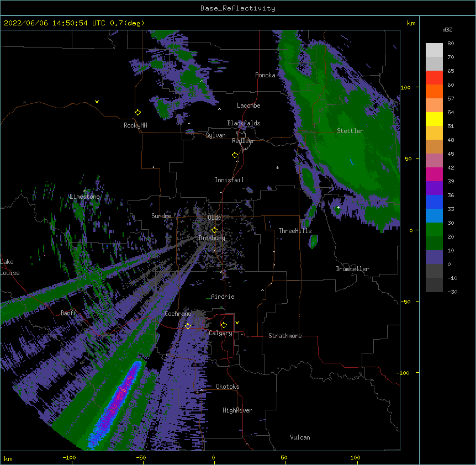
Task: Click the yellow diamond marker below Cochrane
Action: [188, 326]
